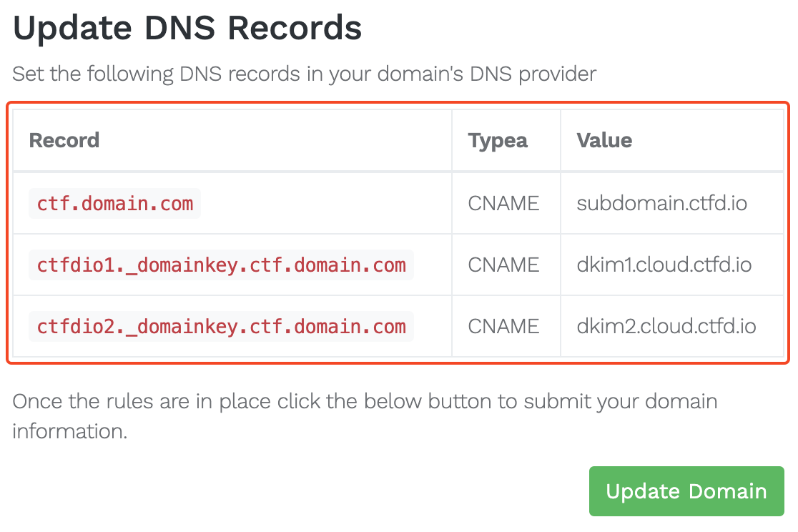Select the Typea column header
Image resolution: width=798 pixels, height=532 pixels.
pyautogui.click(x=498, y=140)
